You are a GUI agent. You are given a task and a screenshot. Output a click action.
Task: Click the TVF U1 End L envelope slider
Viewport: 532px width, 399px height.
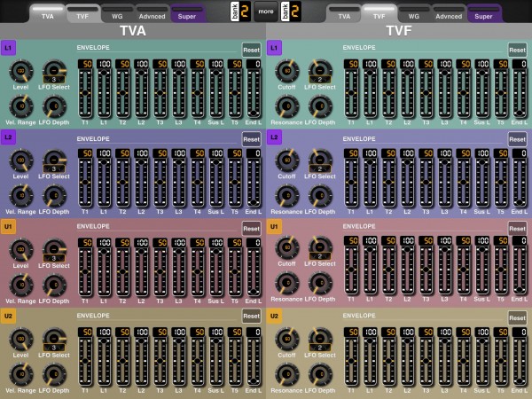[x=520, y=270]
